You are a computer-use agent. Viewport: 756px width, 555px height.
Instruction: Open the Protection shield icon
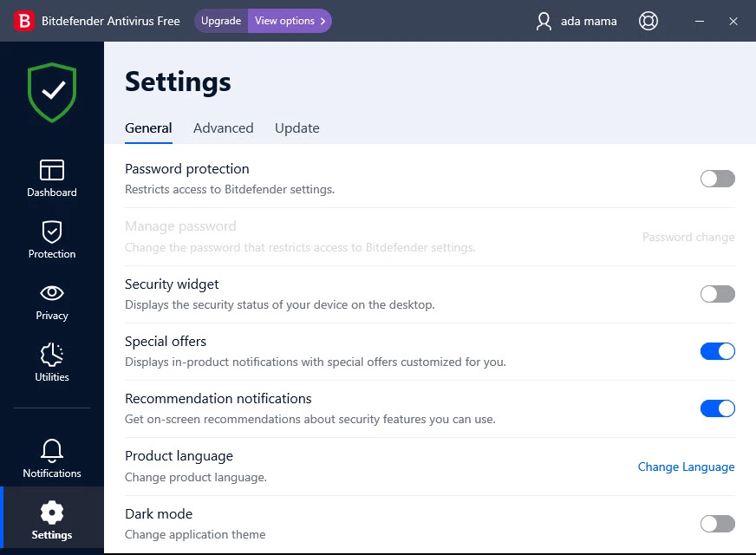(x=52, y=232)
